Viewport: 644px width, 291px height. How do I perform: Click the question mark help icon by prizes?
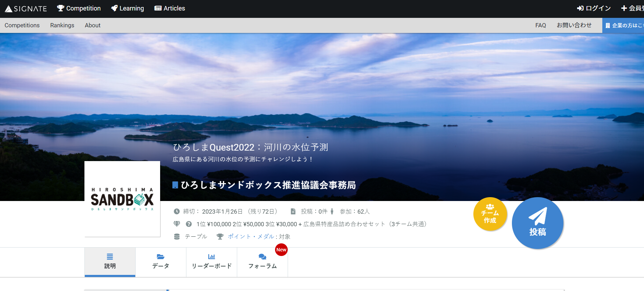point(189,224)
